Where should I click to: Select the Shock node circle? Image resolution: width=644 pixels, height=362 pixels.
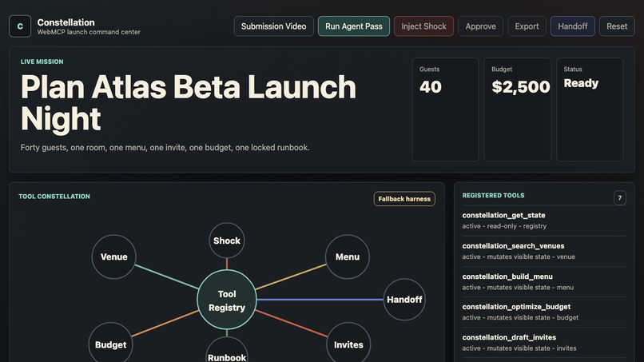[227, 241]
